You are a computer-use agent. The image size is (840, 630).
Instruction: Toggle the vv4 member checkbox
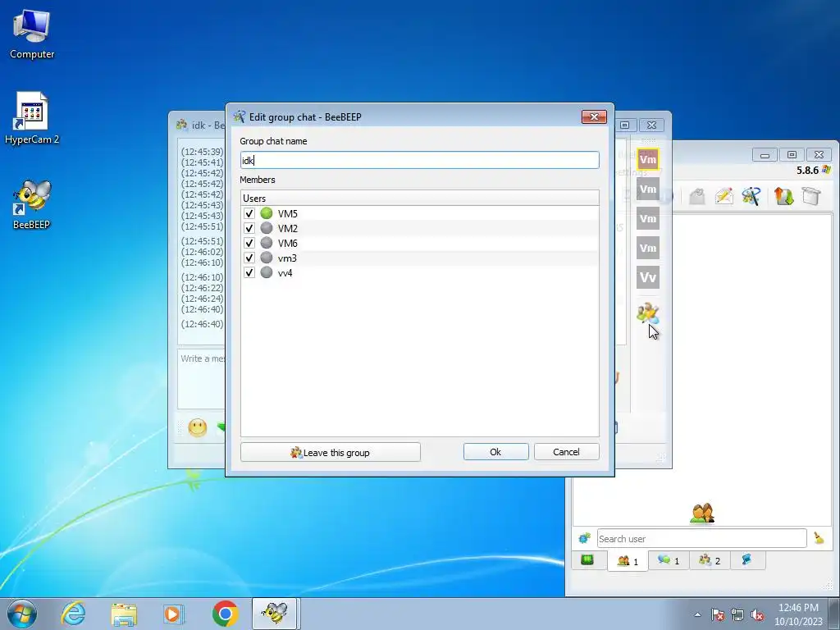pyautogui.click(x=249, y=272)
